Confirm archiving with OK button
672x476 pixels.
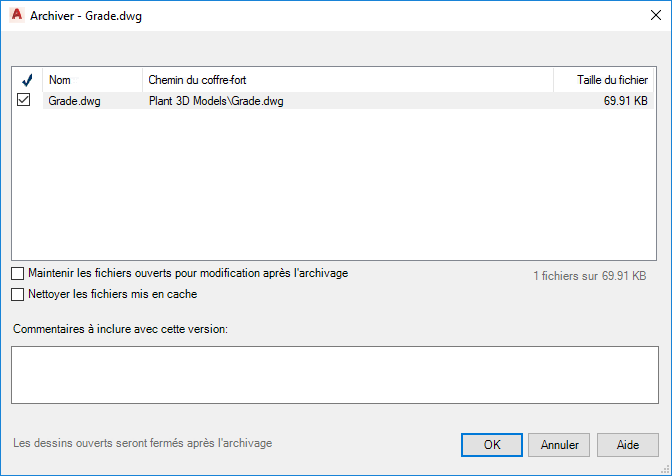(491, 444)
